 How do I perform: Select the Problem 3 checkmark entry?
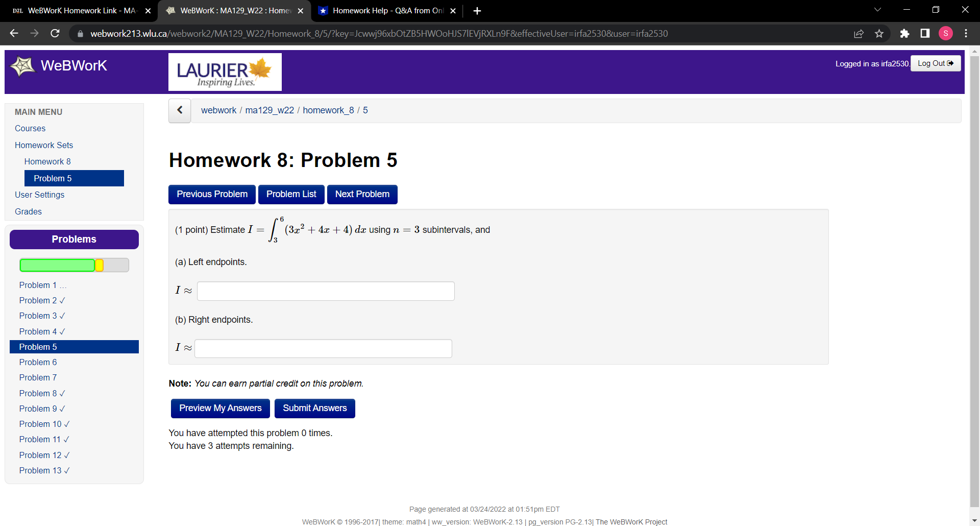click(x=42, y=316)
